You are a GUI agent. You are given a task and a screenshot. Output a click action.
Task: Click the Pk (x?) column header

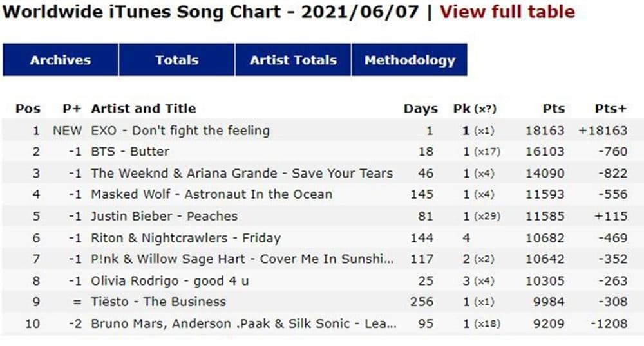pos(475,109)
